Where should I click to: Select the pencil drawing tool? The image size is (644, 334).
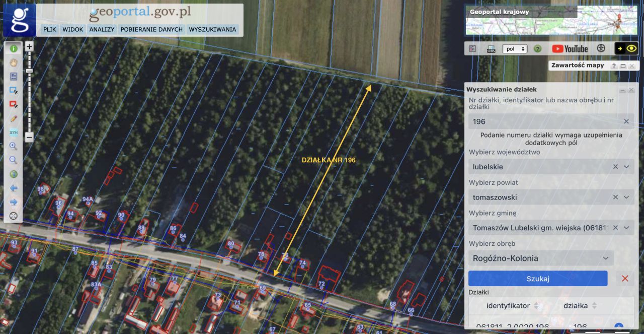(x=14, y=118)
